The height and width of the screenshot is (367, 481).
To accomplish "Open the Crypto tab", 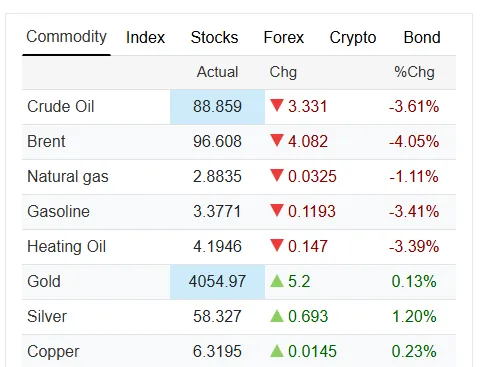I will click(x=353, y=38).
